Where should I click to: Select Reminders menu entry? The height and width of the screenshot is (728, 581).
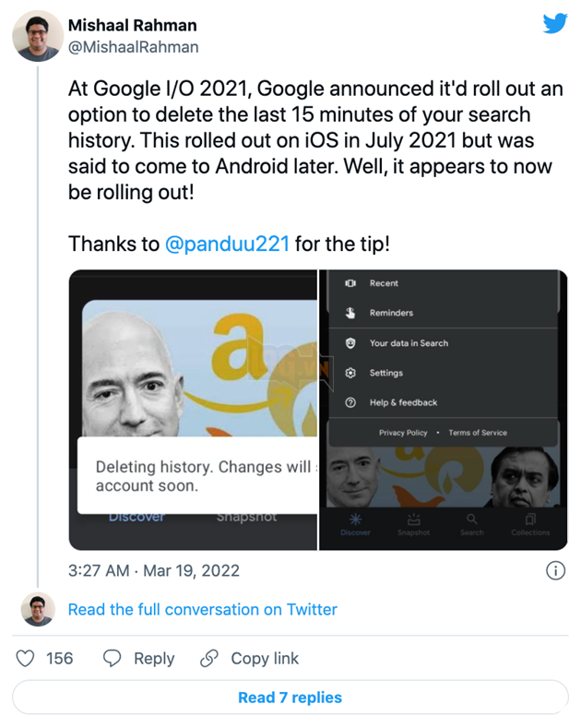pyautogui.click(x=391, y=313)
